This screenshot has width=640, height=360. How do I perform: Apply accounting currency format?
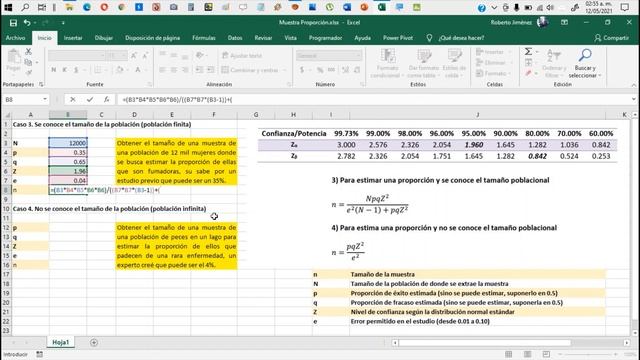coord(302,70)
